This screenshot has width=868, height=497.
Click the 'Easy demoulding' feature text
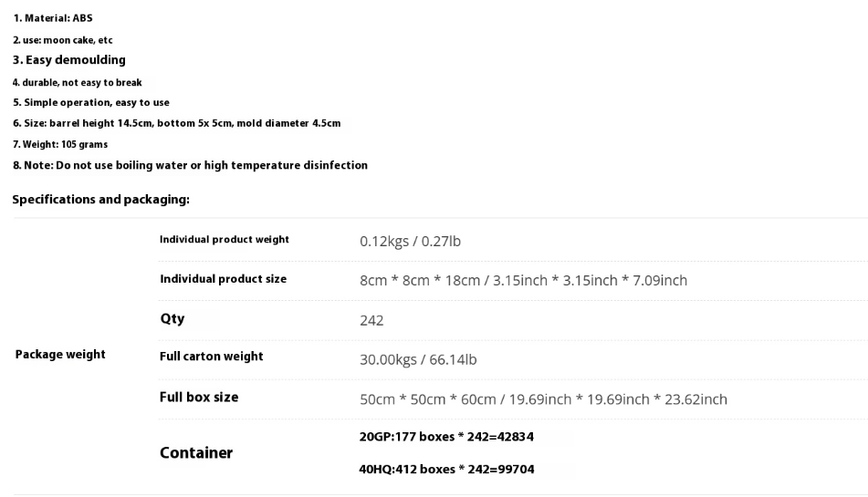coord(69,59)
